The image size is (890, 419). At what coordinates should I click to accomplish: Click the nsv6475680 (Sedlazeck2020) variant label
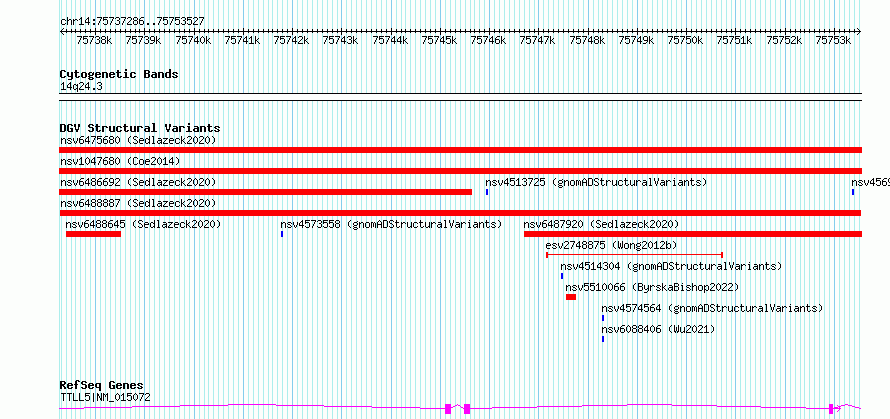point(138,140)
